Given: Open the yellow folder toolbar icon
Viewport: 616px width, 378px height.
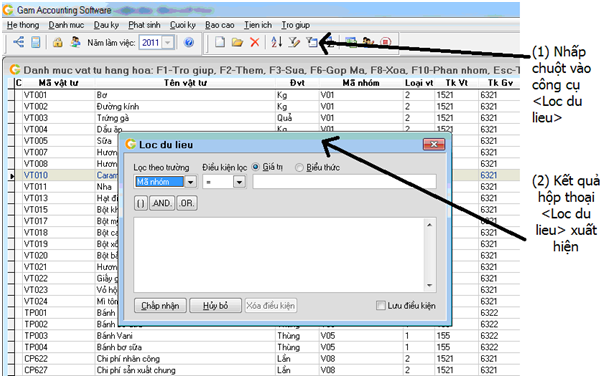Looking at the screenshot, I should tap(237, 42).
